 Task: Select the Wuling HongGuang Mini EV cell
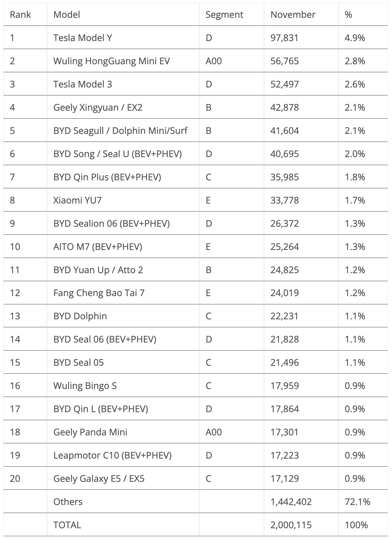(111, 61)
